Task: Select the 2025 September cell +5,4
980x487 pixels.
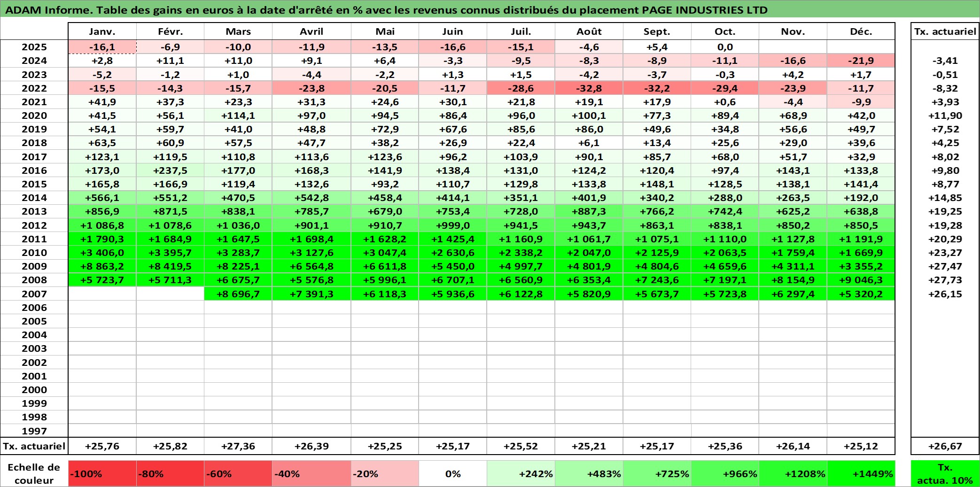Action: [x=657, y=47]
